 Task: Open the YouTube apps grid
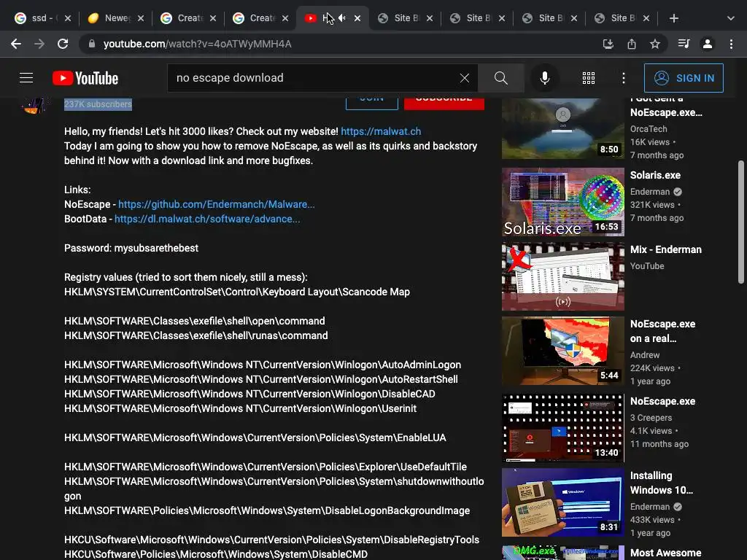click(589, 77)
